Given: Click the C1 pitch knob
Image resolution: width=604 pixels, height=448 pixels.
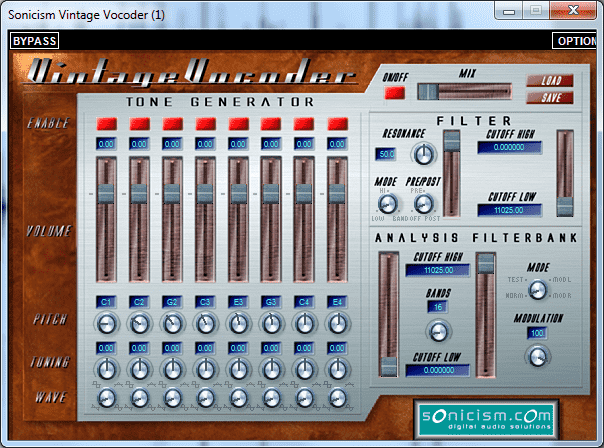Looking at the screenshot, I should click(x=106, y=324).
